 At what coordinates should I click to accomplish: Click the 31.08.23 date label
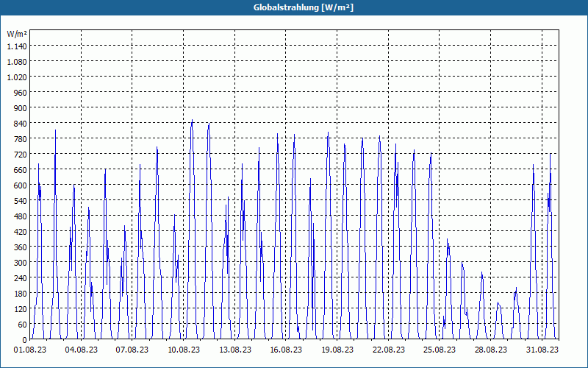point(542,350)
